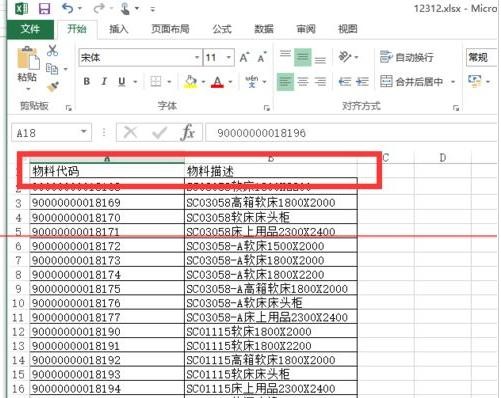501x398 pixels.
Task: Toggle align text left
Action: (x=285, y=82)
